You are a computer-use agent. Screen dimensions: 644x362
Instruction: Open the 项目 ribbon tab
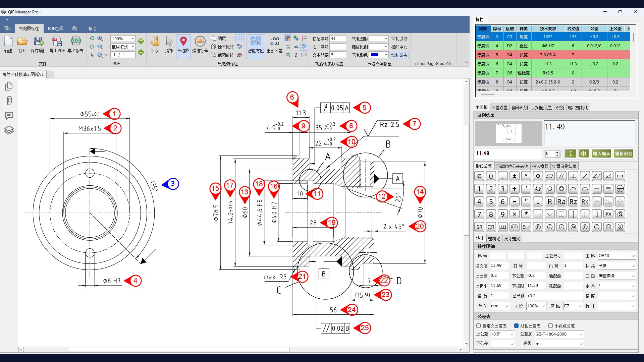click(x=75, y=28)
